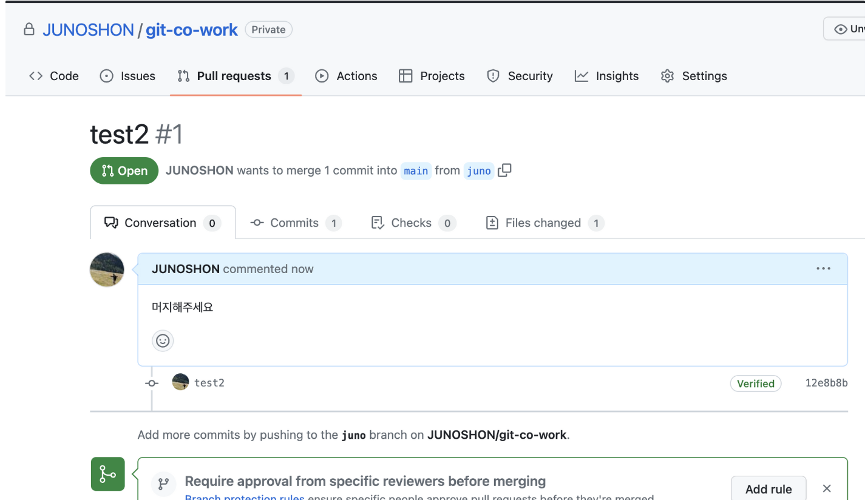Screen dimensions: 868x500
Task: Click JUNOSHON's large avatar beside comment
Action: pos(107,269)
